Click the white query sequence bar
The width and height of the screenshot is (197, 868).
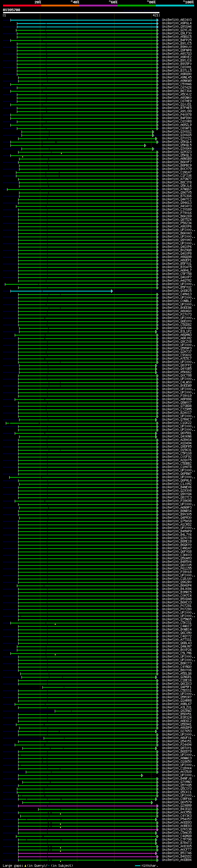(81, 13)
